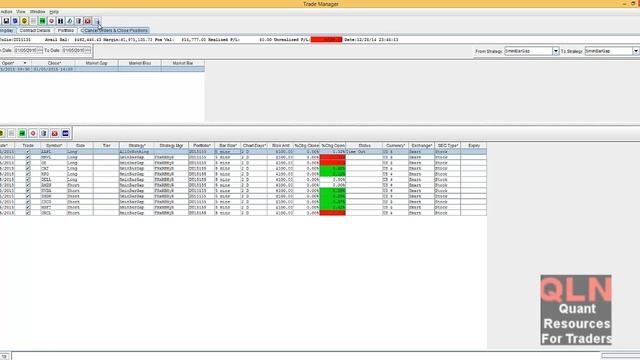The height and width of the screenshot is (360, 640).
Task: Toggle the Trade checkbox in the MSFT row
Action: coord(28,207)
